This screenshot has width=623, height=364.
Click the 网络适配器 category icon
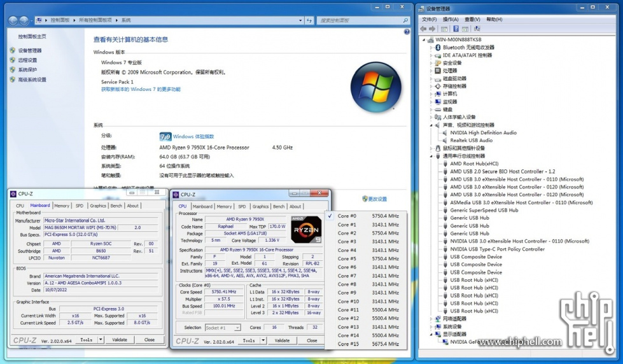coord(438,319)
